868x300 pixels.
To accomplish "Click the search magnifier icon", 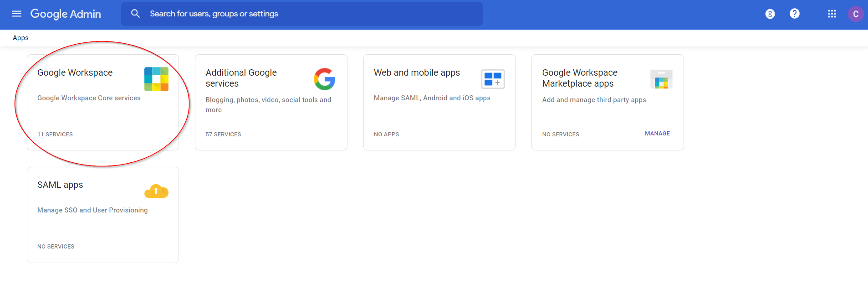I will point(135,14).
